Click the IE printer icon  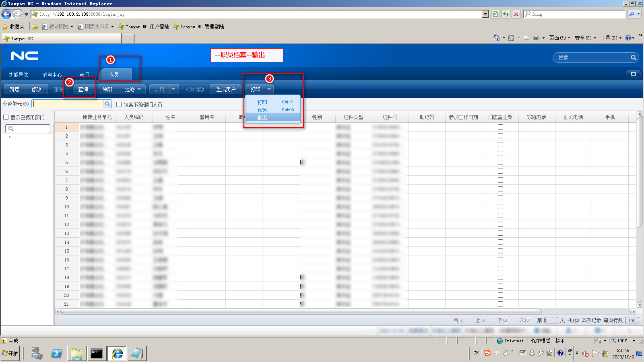click(536, 38)
